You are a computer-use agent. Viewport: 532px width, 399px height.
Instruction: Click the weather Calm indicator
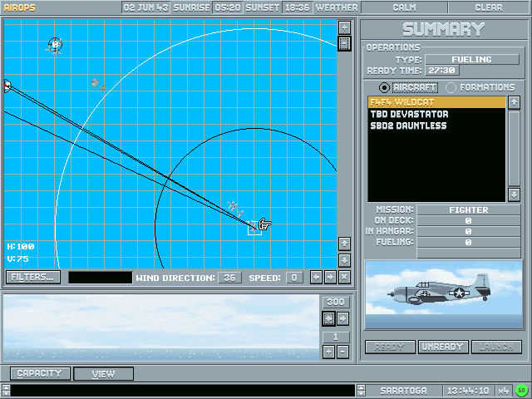point(404,7)
